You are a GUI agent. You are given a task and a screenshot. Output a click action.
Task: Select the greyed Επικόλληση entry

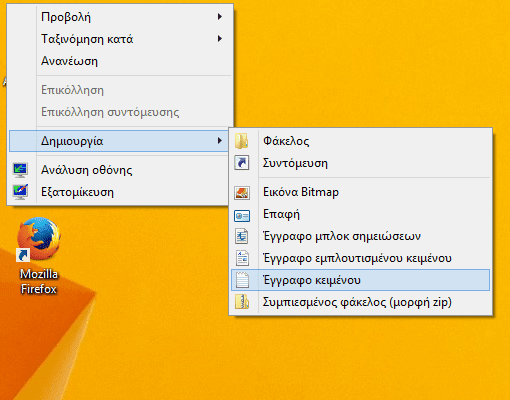(x=120, y=90)
